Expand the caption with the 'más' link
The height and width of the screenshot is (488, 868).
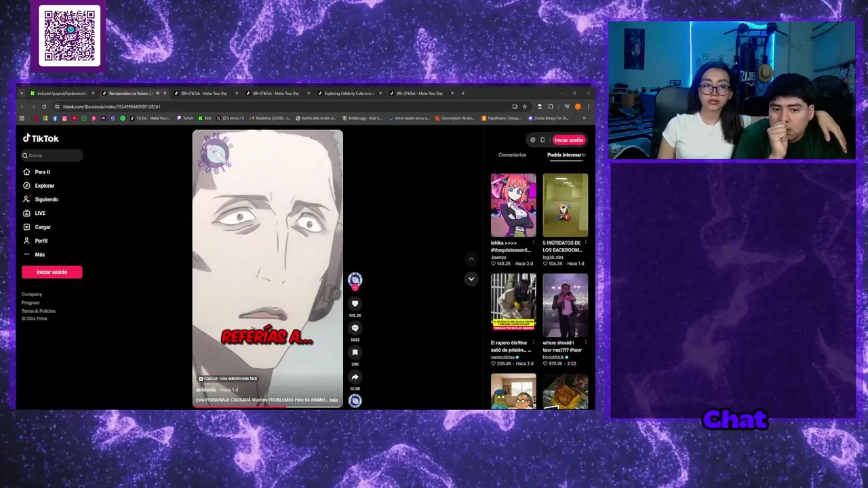pyautogui.click(x=333, y=400)
